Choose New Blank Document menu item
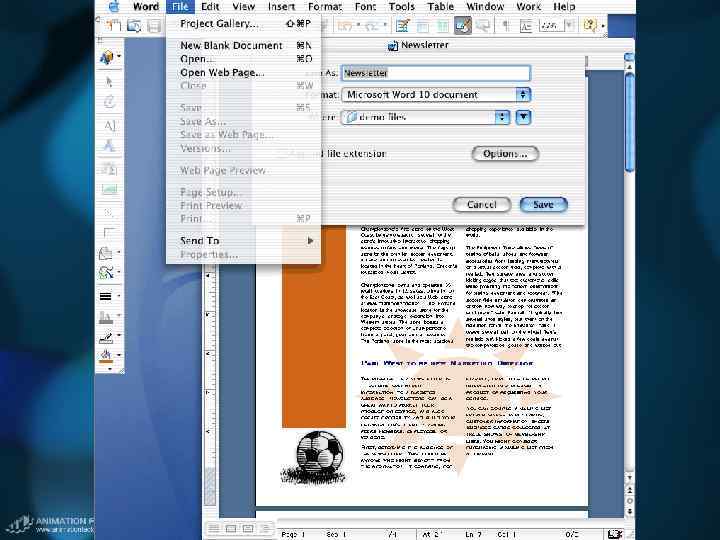This screenshot has width=720, height=540. click(x=243, y=45)
